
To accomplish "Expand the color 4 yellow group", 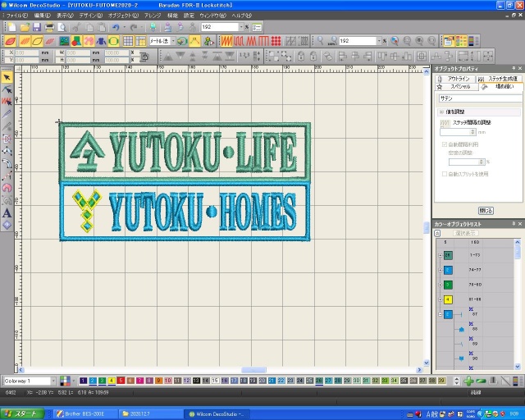I will point(441,299).
